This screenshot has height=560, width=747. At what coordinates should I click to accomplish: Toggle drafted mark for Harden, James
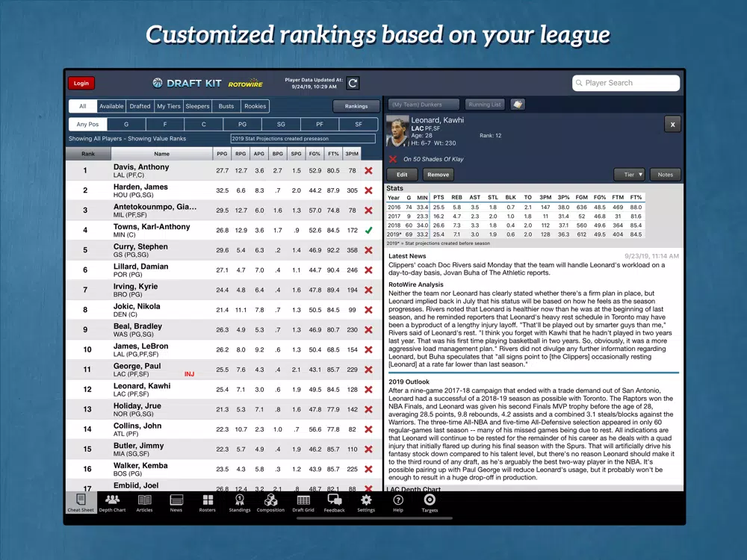click(x=369, y=190)
